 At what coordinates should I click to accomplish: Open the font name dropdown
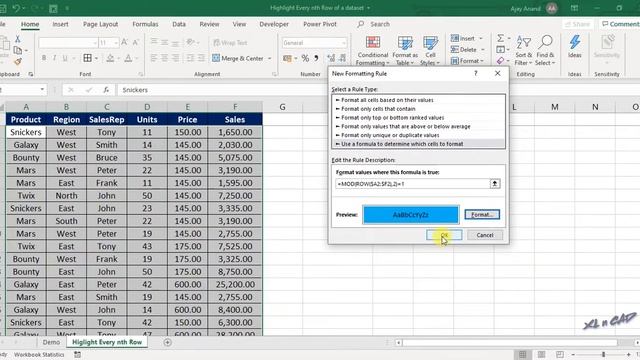click(95, 43)
